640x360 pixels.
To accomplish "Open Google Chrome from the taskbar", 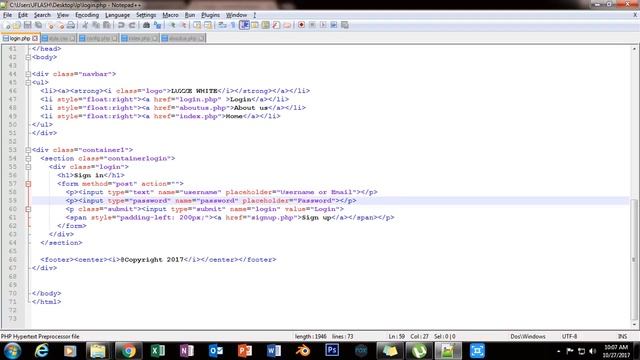I will [128, 351].
